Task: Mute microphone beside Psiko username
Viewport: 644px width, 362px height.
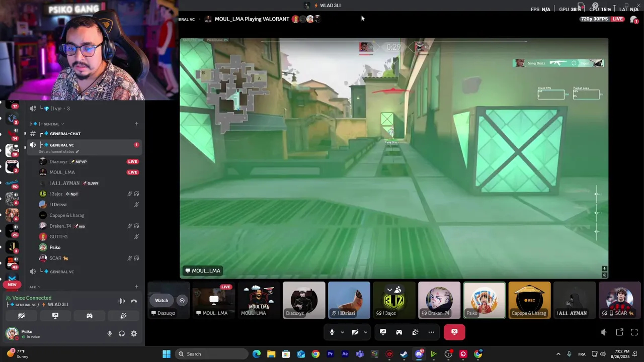Action: tap(110, 333)
